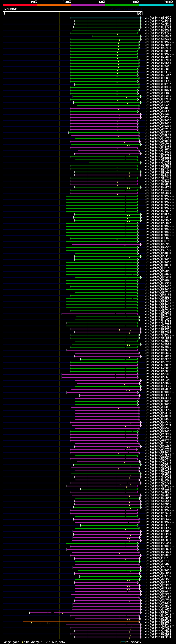Select hit UniRef100_Q00V92
Image resolution: width=176 pixels, height=644 pixels.
point(158,163)
